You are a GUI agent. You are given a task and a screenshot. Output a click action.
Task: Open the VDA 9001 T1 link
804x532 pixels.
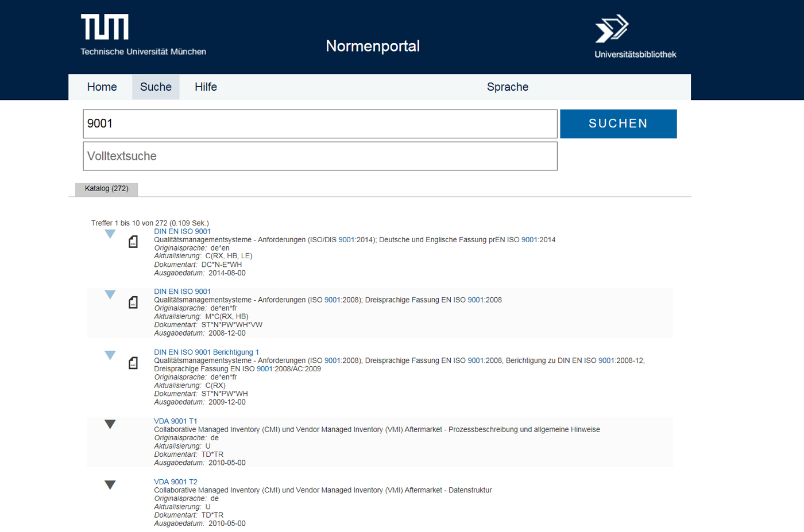pyautogui.click(x=175, y=421)
